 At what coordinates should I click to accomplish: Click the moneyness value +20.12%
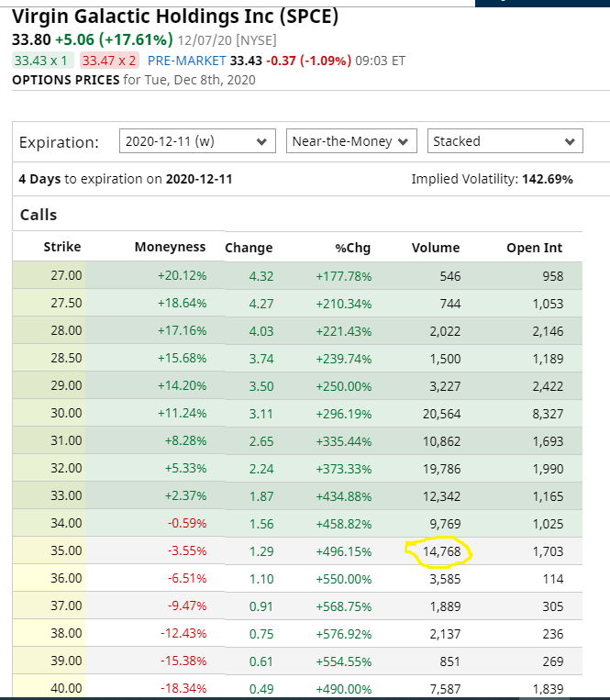[182, 275]
